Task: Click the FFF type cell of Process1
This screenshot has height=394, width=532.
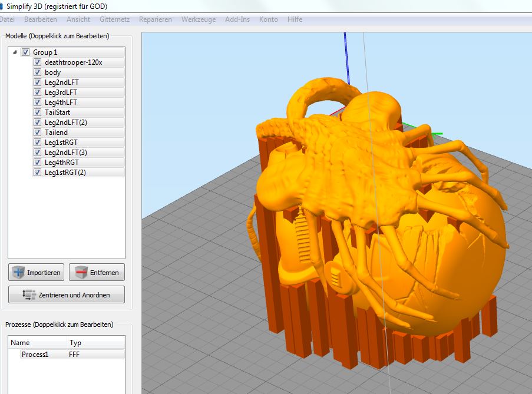Action: [74, 355]
